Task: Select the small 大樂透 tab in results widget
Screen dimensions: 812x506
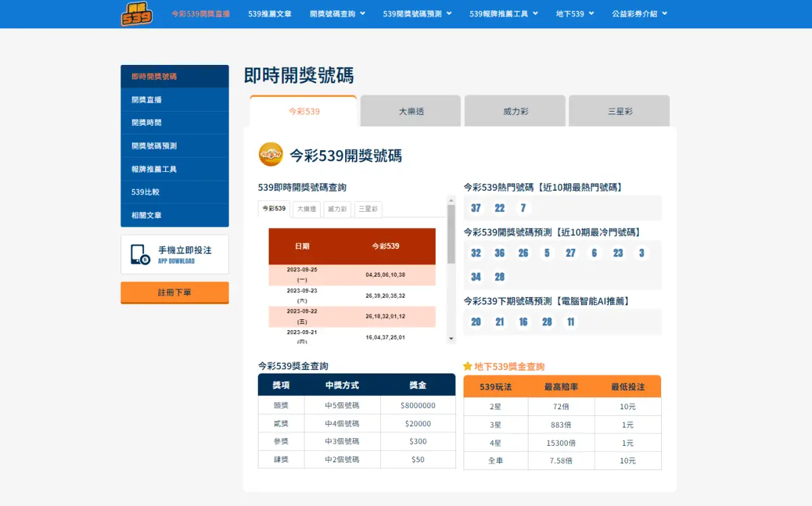Action: coord(307,210)
